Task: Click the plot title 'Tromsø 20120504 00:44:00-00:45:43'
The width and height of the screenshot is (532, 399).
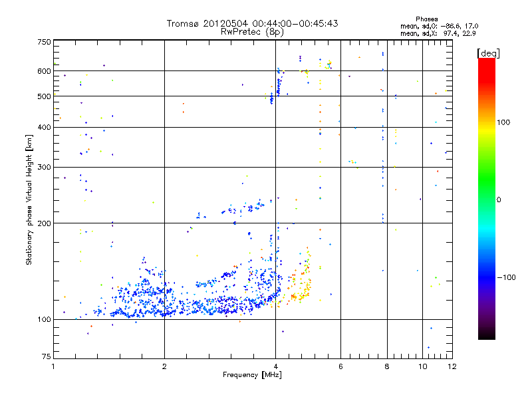Action: 252,23
